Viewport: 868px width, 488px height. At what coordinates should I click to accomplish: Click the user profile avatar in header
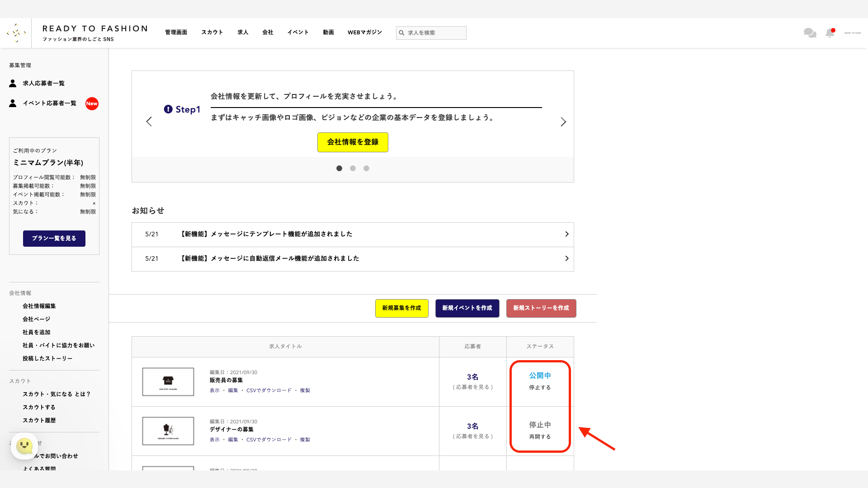pos(853,33)
